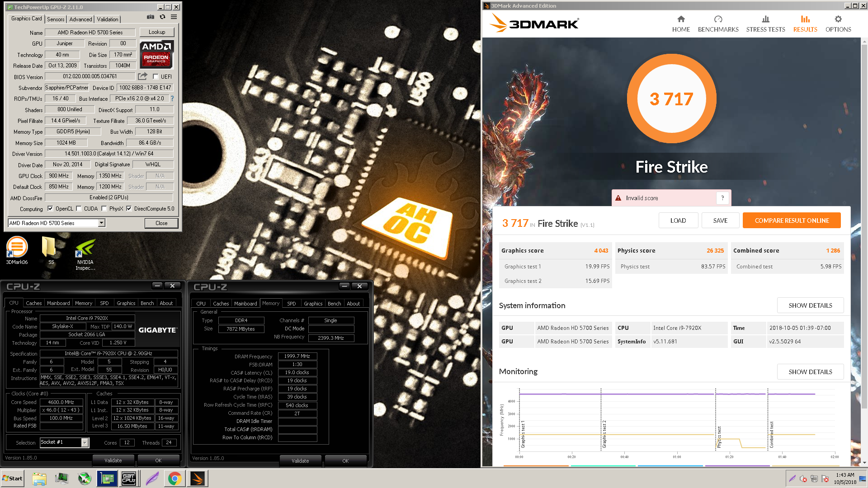Open the green arrow globe taskbar icon
868x488 pixels.
(85, 479)
